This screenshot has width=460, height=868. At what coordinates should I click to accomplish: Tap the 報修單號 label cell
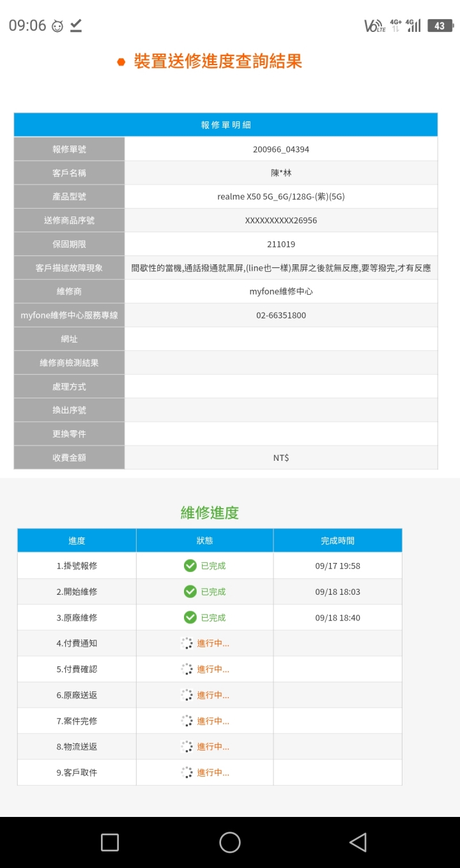[69, 149]
